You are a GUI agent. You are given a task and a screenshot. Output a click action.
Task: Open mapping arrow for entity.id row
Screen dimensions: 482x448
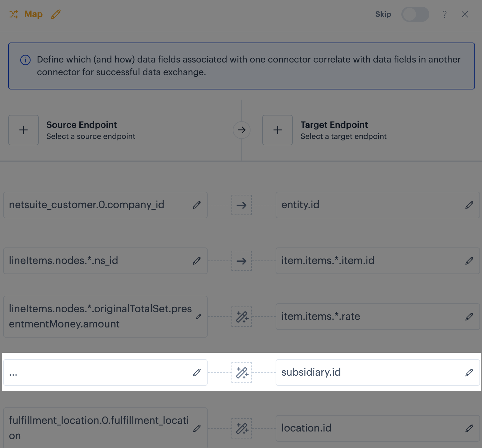point(242,205)
